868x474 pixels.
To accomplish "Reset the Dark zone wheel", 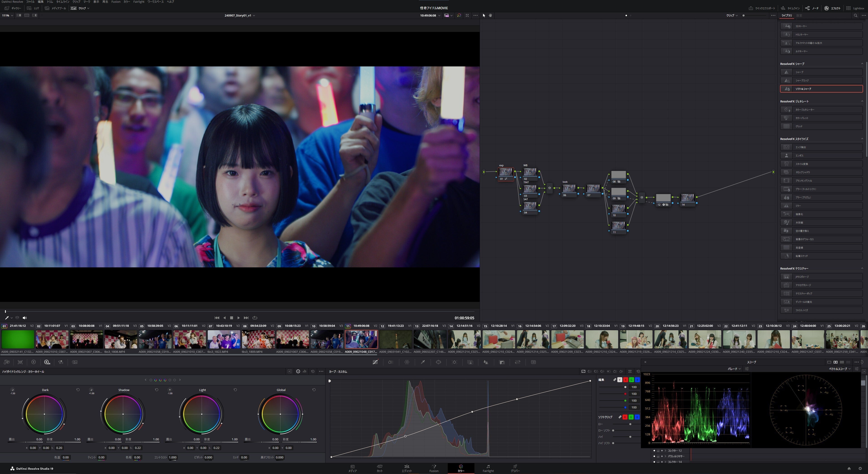I will (78, 390).
